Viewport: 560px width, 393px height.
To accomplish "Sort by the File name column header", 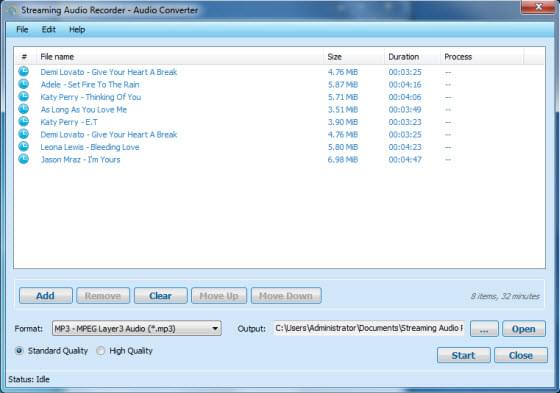I will click(x=180, y=57).
